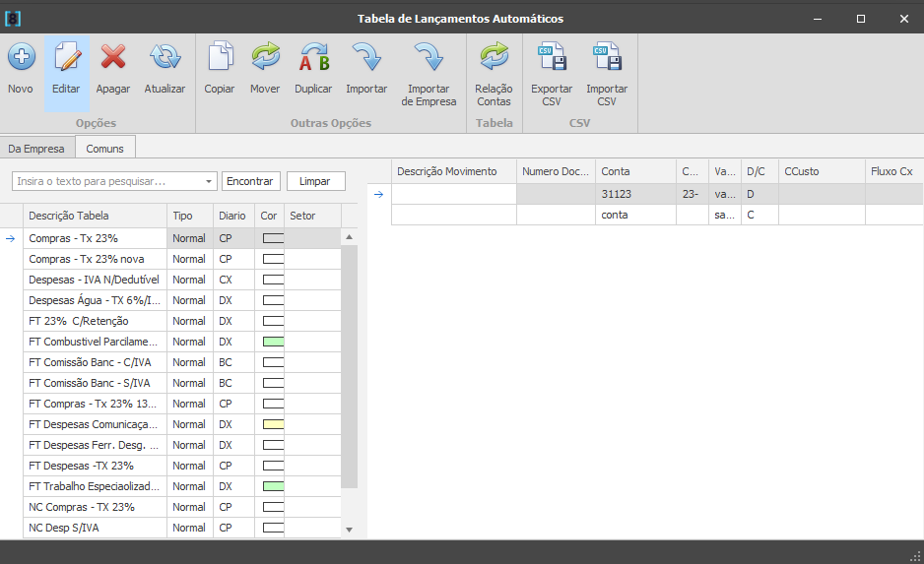Click the scroll up arrow of the table list

349,236
